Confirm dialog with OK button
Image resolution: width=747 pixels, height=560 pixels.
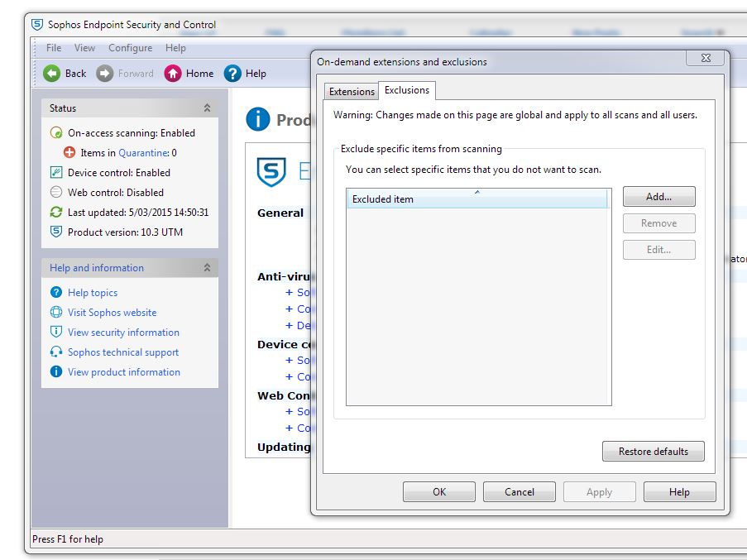439,492
